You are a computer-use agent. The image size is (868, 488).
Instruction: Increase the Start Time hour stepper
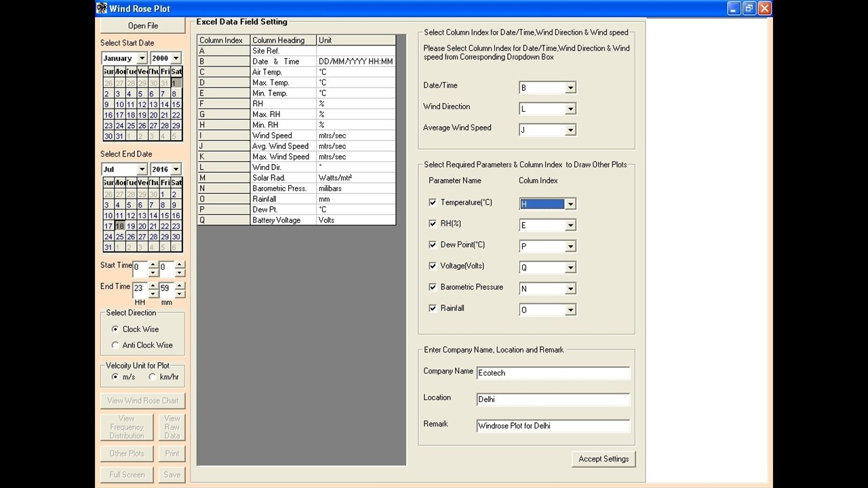pyautogui.click(x=153, y=264)
